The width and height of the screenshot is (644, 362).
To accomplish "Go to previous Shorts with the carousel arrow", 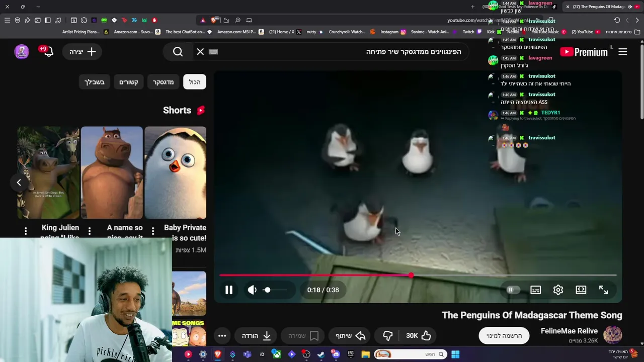I will pos(19,183).
